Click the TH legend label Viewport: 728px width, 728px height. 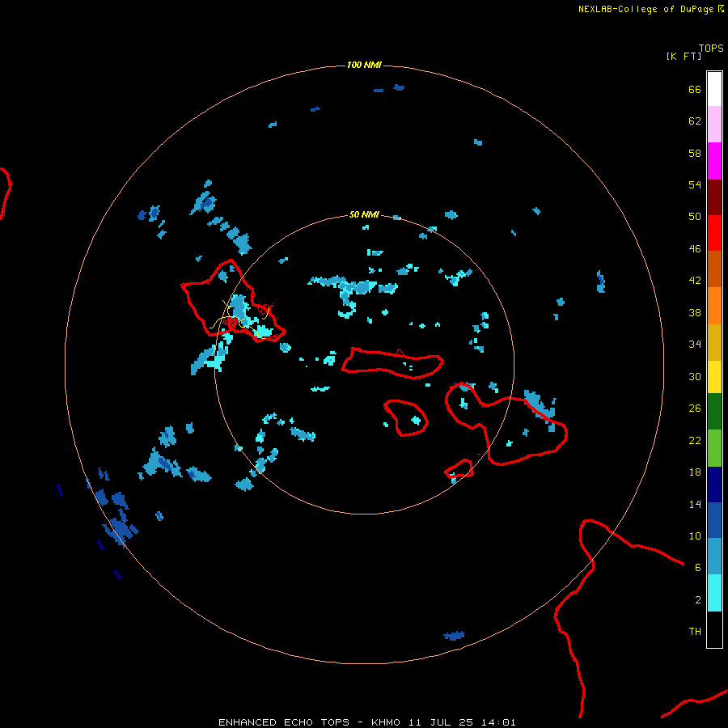(695, 632)
